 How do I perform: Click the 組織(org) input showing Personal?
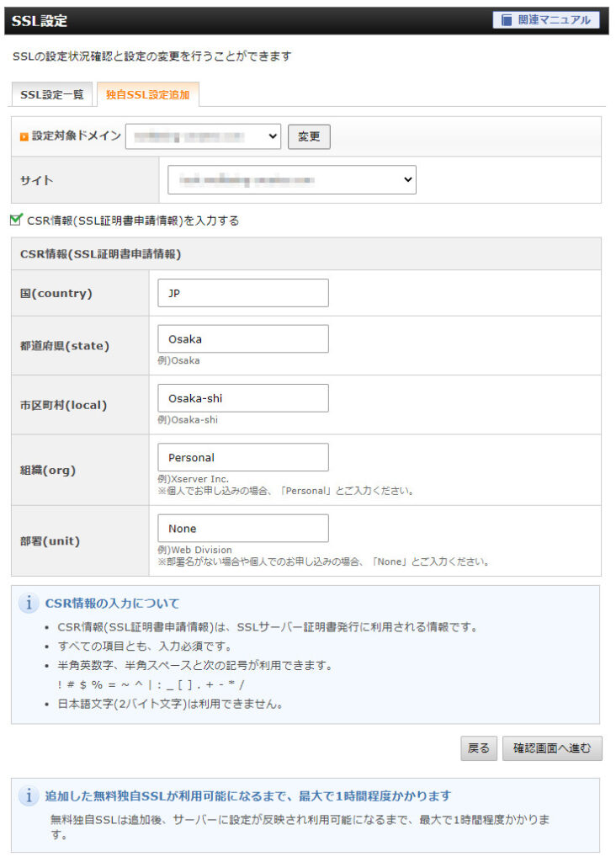click(x=243, y=457)
